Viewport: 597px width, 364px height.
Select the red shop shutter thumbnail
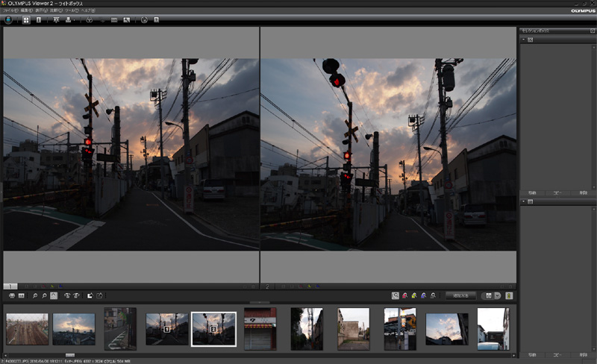point(260,328)
